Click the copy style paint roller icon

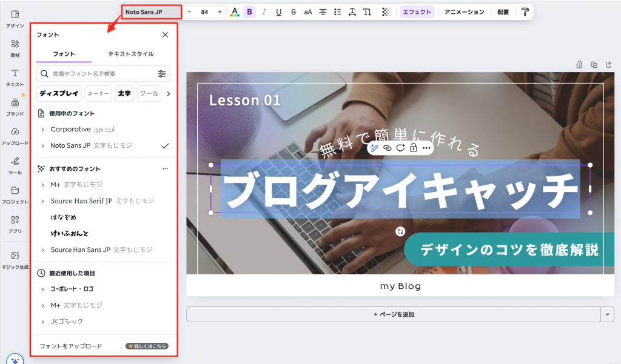click(525, 12)
